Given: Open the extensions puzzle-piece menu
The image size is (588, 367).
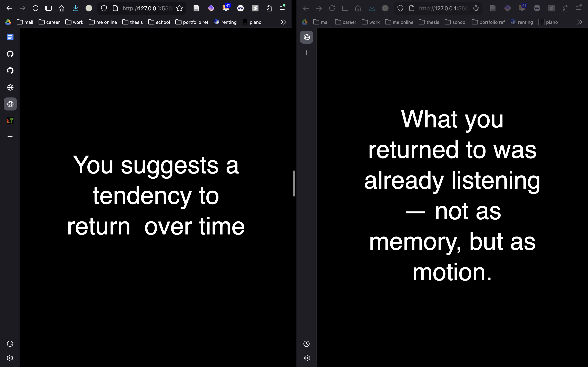Looking at the screenshot, I should click(x=269, y=8).
